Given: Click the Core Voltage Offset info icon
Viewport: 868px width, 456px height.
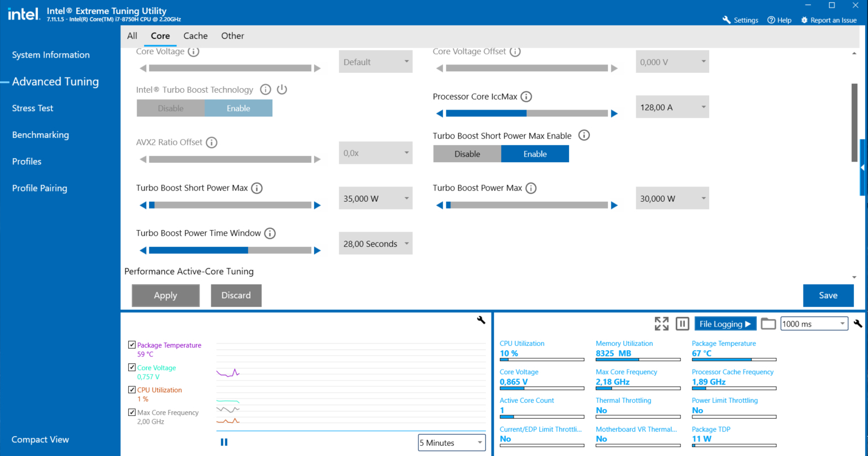Looking at the screenshot, I should (x=515, y=51).
